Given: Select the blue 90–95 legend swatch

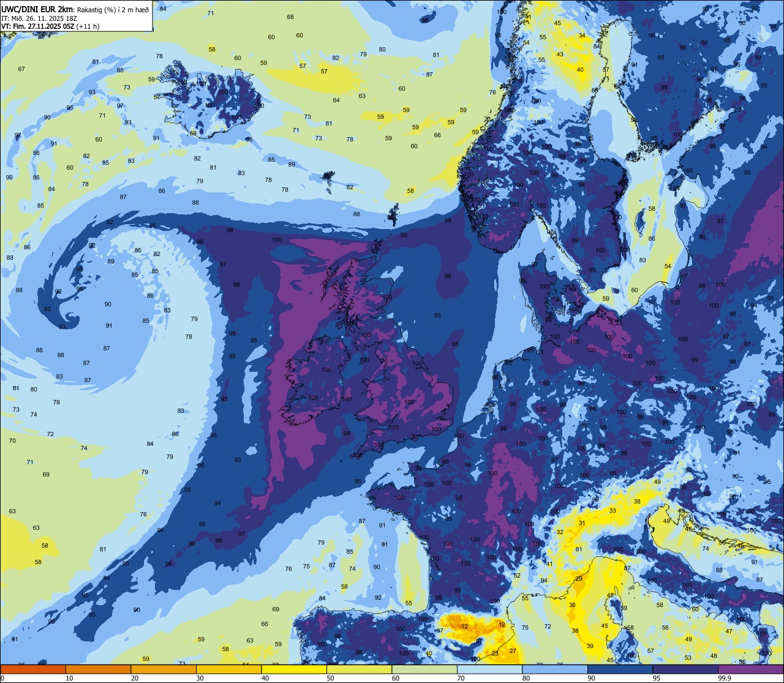Looking at the screenshot, I should (620, 669).
